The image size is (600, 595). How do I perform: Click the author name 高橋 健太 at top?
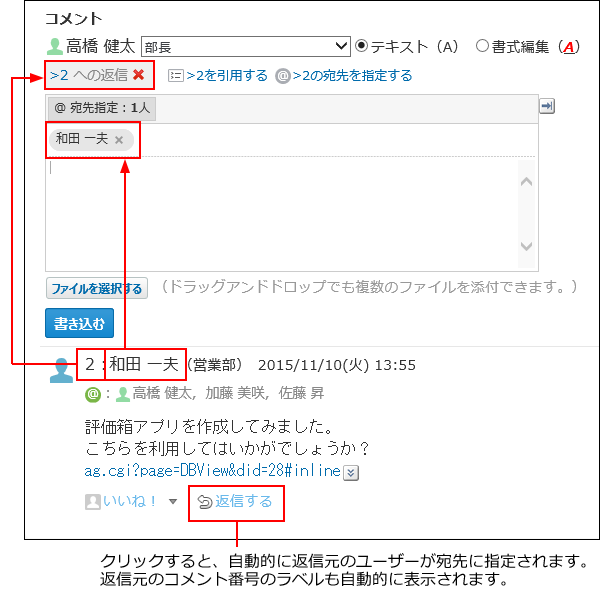(x=100, y=46)
